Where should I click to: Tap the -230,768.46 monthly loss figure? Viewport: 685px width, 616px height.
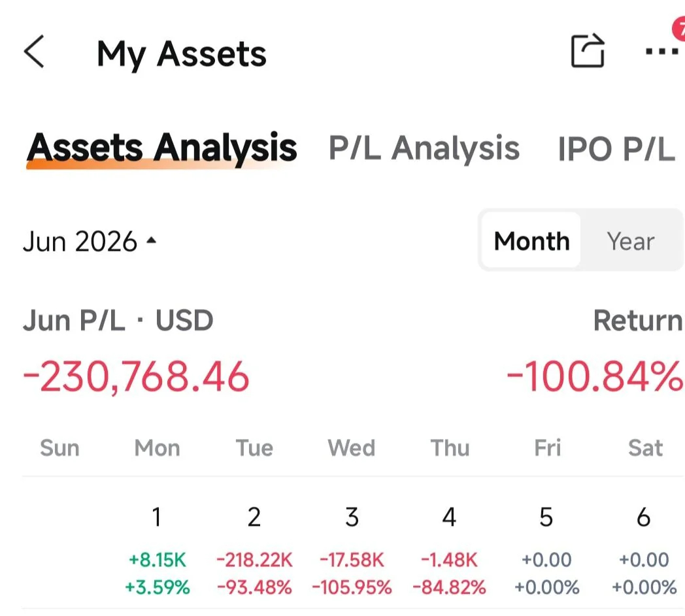click(x=136, y=376)
